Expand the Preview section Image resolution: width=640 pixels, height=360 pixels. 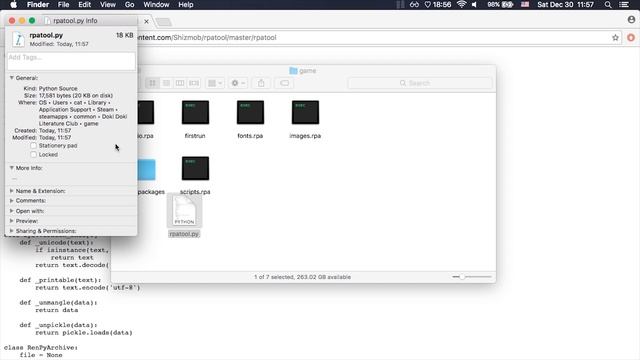coord(12,221)
